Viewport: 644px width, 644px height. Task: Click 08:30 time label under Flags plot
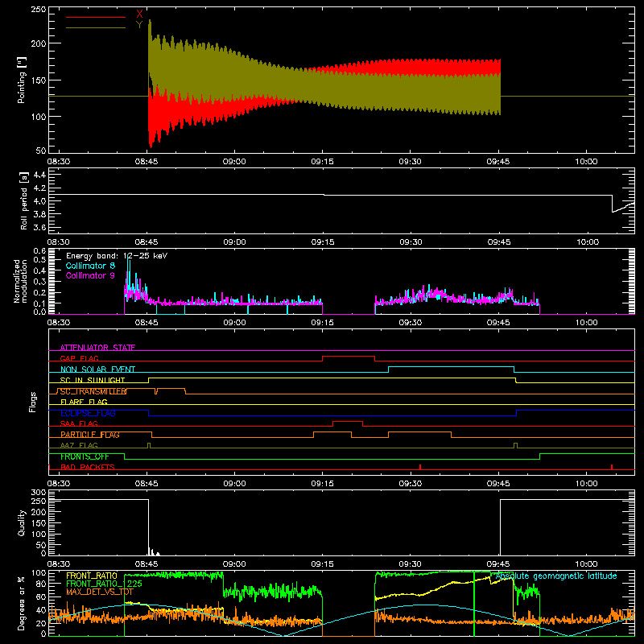coord(58,484)
